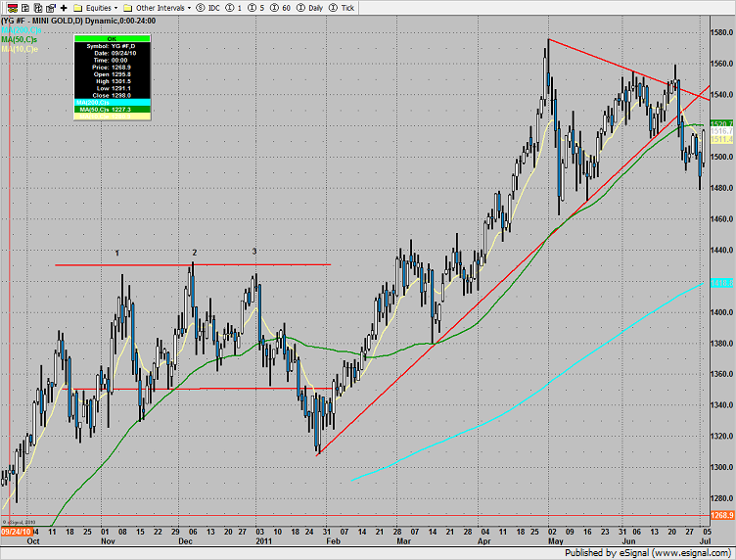Click the annotation number 3 on chart
The image size is (736, 560).
[254, 252]
